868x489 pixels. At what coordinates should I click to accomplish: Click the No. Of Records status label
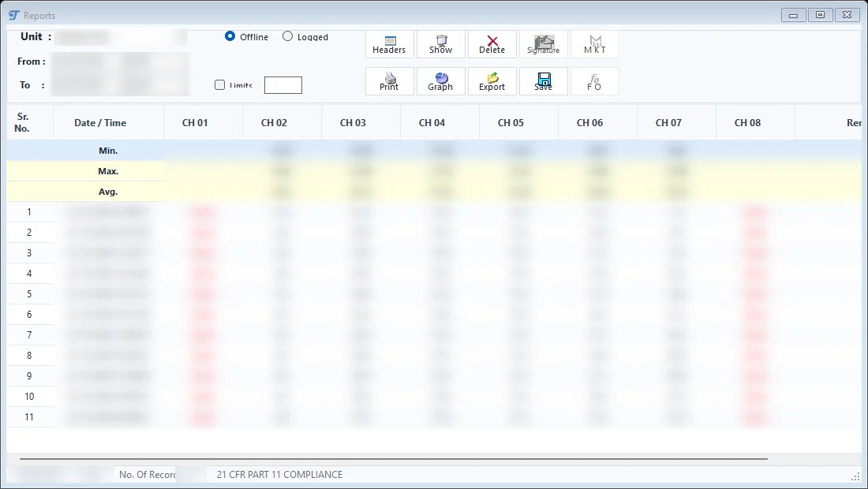pyautogui.click(x=147, y=475)
